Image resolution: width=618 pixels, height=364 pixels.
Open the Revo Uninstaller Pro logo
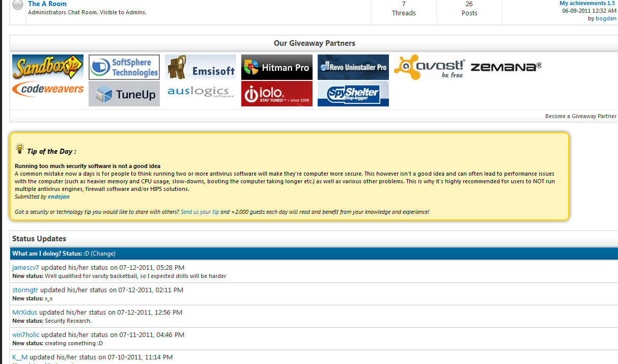pos(353,67)
